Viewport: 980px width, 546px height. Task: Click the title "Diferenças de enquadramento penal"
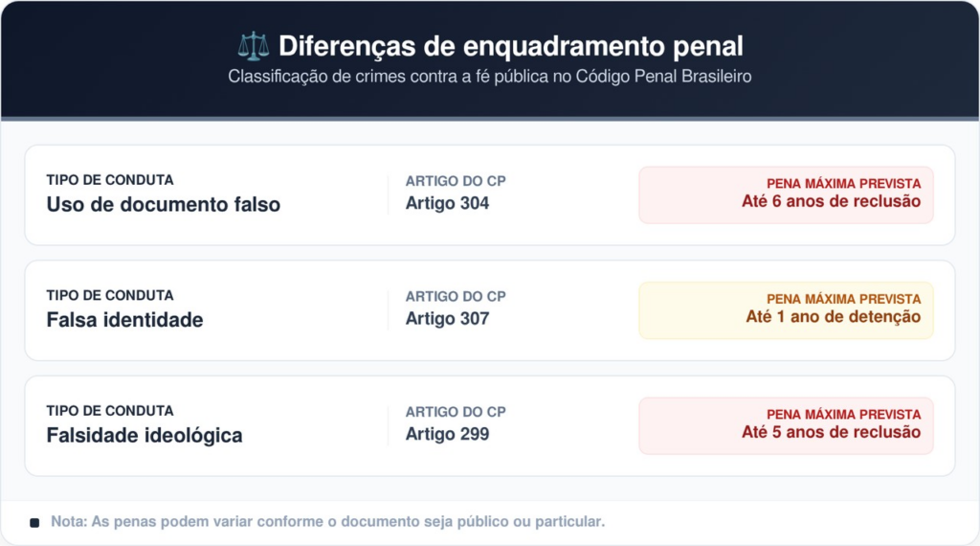click(510, 46)
